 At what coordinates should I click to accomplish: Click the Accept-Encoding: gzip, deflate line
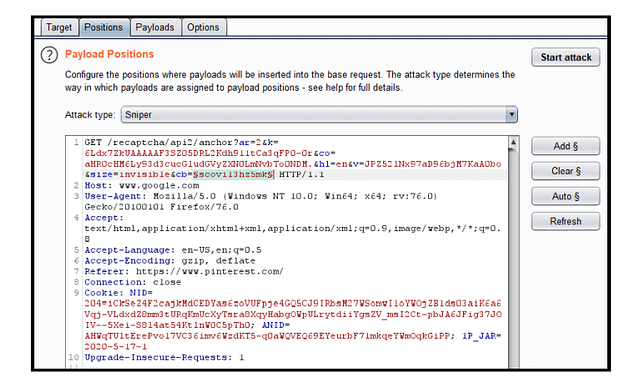pos(170,261)
